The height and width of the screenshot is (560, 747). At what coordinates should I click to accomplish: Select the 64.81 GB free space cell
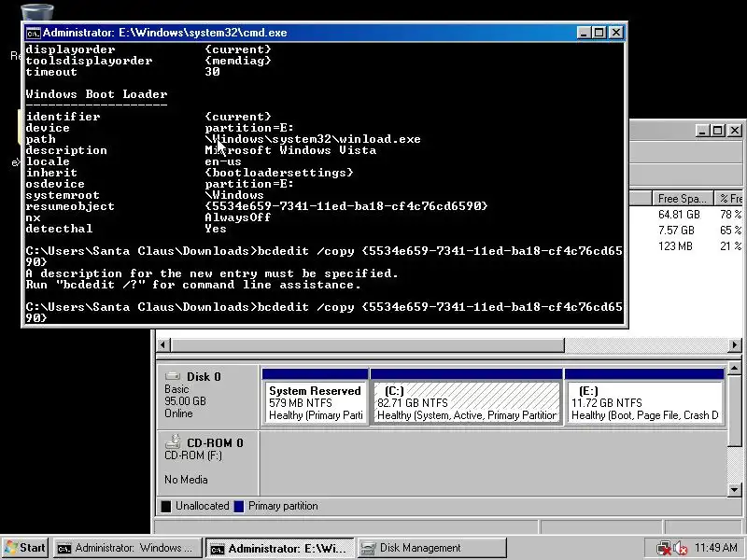click(679, 215)
